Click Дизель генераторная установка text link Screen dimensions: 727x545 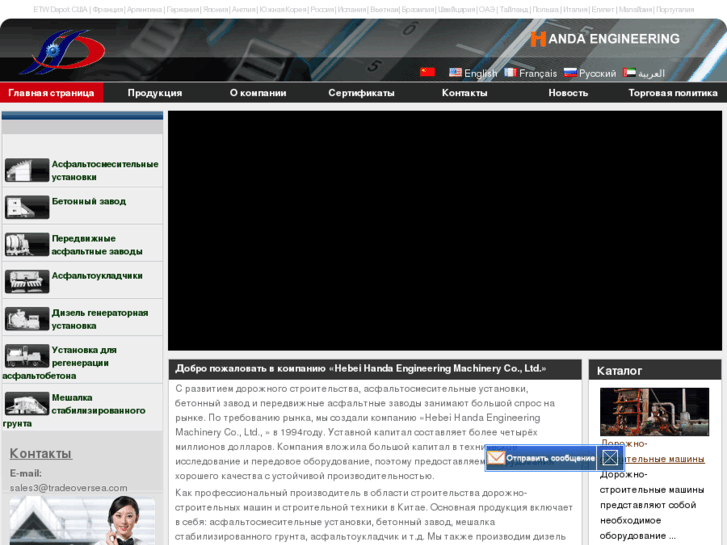[100, 319]
